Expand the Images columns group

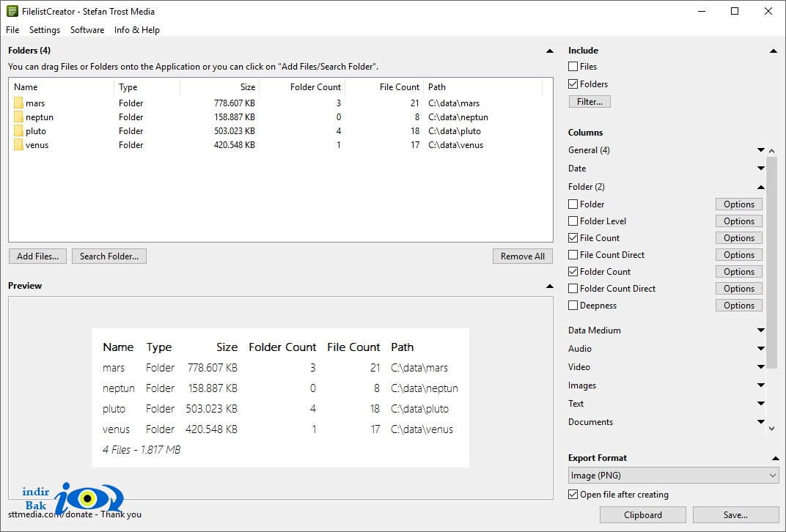tap(761, 385)
